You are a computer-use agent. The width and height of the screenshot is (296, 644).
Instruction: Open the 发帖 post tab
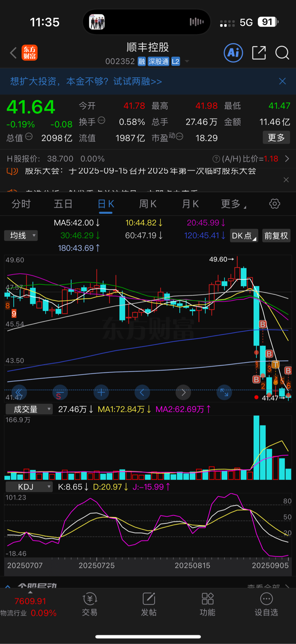(148, 604)
